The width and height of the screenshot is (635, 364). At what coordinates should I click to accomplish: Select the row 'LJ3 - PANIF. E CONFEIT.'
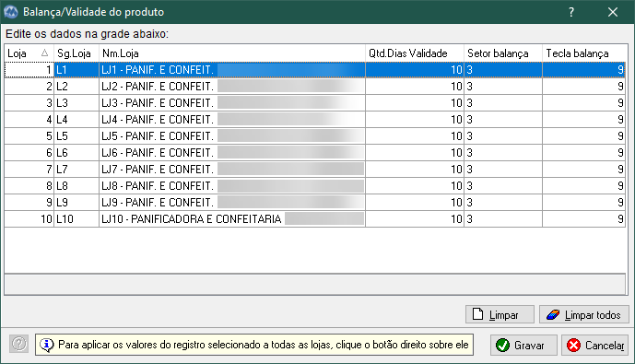pyautogui.click(x=314, y=103)
